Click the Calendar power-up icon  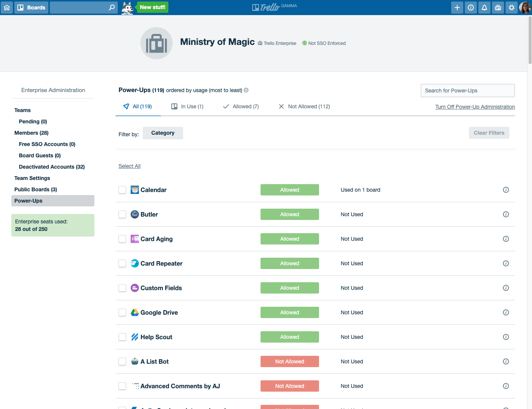pyautogui.click(x=135, y=190)
